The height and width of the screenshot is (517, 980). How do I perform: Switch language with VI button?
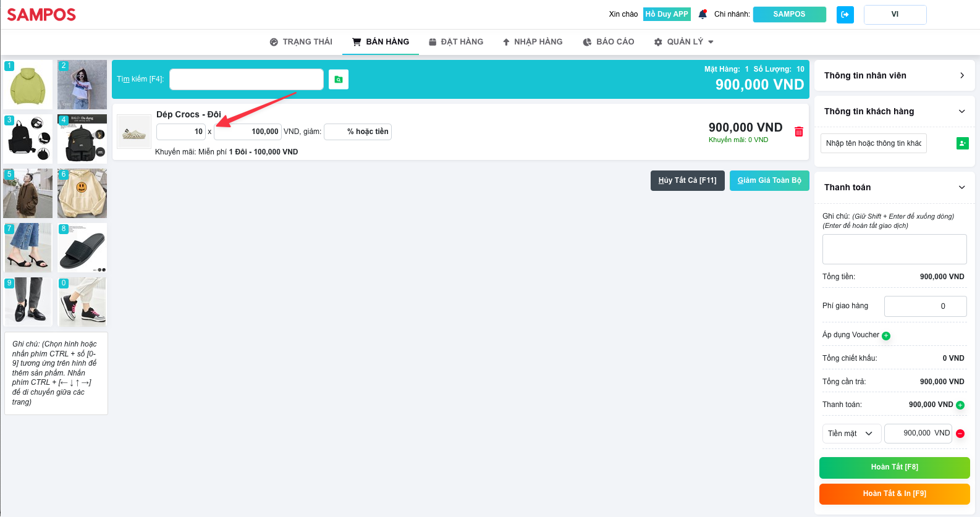[x=895, y=14]
